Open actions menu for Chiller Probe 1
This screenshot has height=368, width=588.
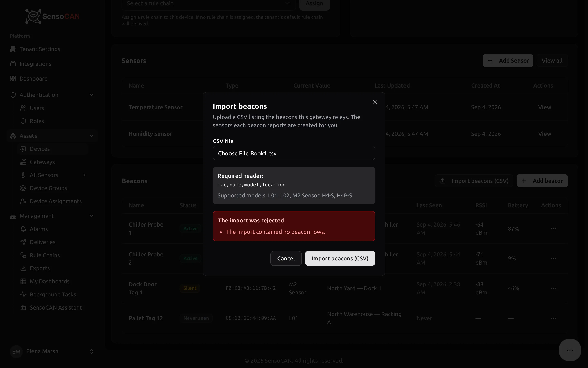553,229
